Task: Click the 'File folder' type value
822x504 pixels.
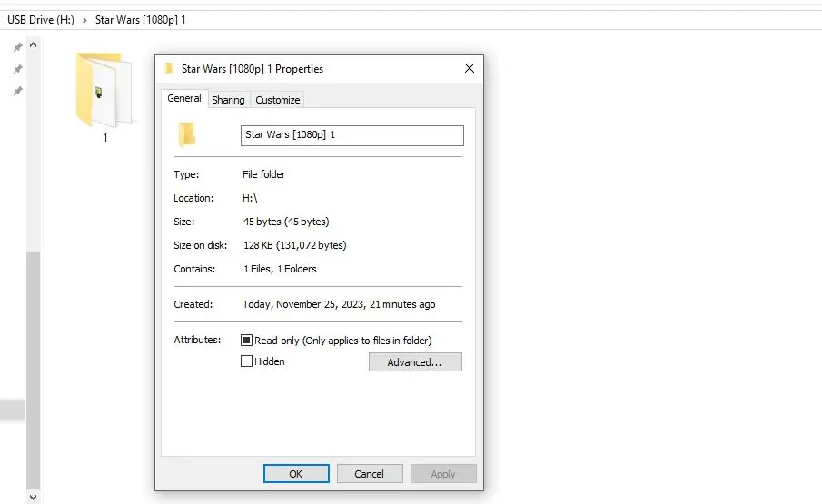Action: [263, 174]
